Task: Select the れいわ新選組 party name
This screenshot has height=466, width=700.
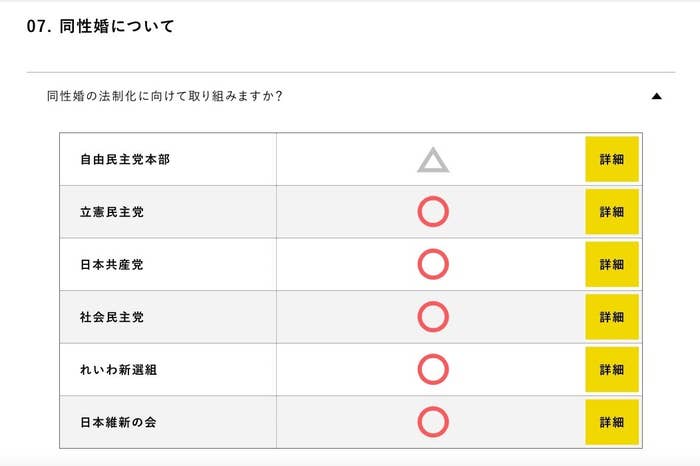Action: click(x=118, y=370)
